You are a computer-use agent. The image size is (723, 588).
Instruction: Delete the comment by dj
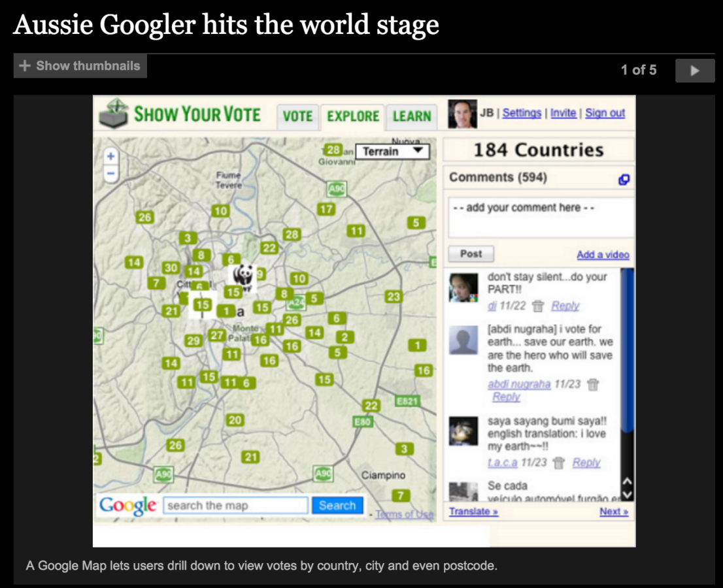pyautogui.click(x=537, y=306)
